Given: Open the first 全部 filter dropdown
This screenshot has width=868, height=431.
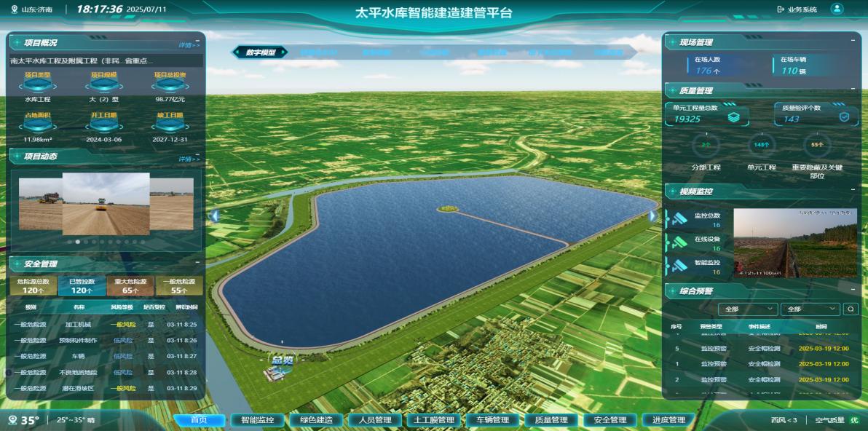Looking at the screenshot, I should 748,308.
